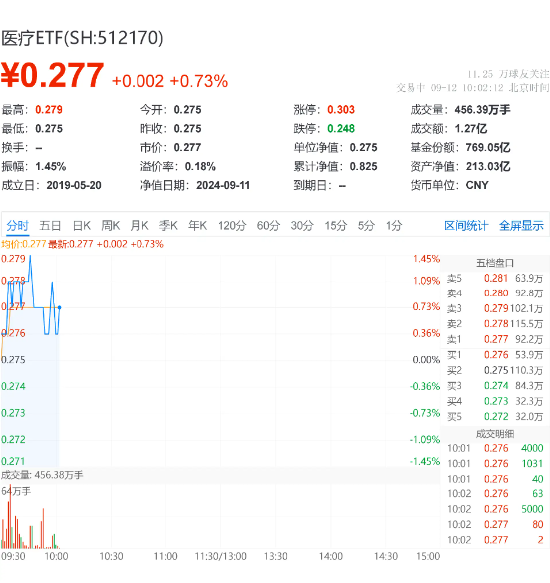Select the 卖2 order row at 0.278
Screen dimensions: 550x583
(495, 324)
